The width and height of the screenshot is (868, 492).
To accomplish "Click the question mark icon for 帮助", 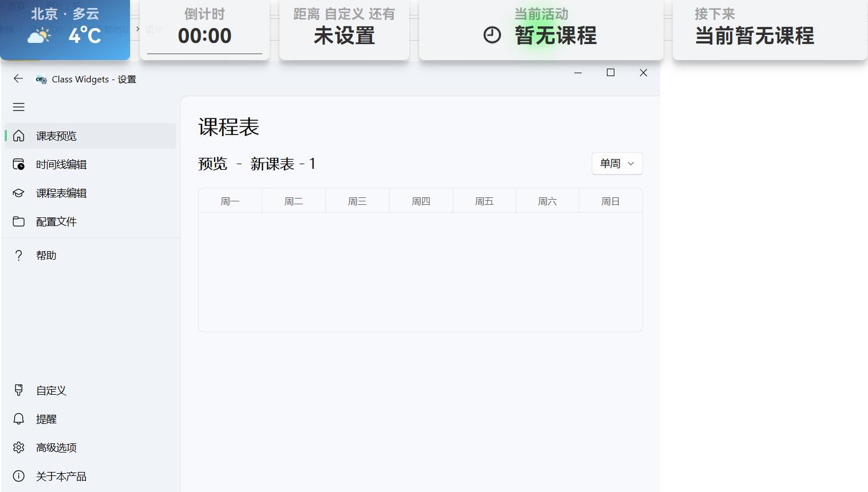I will pos(18,255).
